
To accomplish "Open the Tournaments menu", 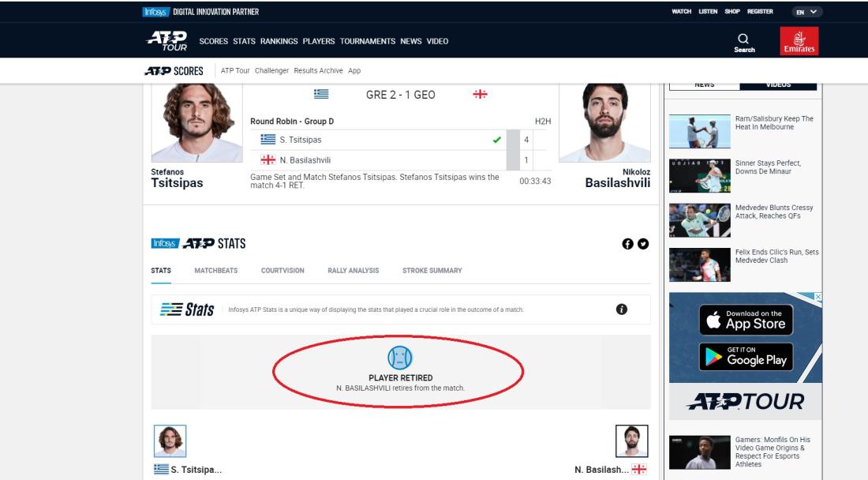I will 368,41.
